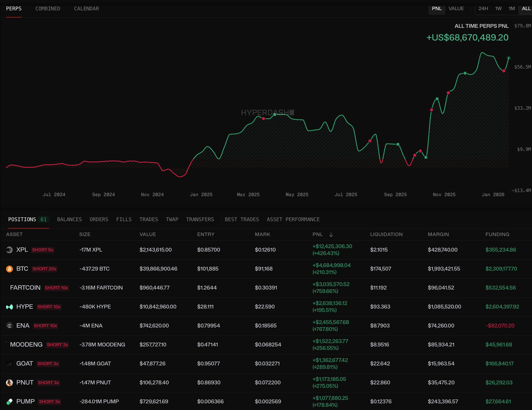The image size is (532, 410).
Task: Click the GOAT token icon
Action: point(9,364)
